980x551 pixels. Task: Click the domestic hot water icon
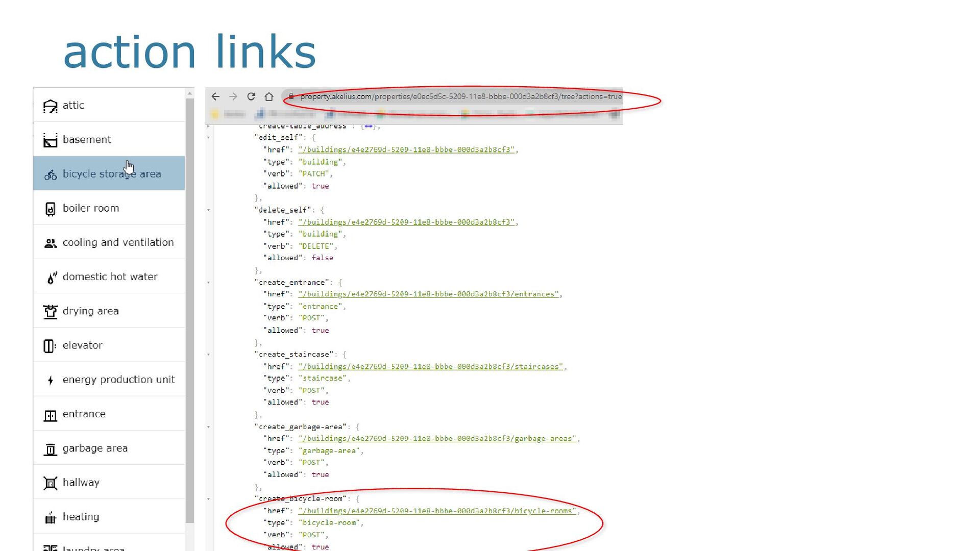pos(51,277)
